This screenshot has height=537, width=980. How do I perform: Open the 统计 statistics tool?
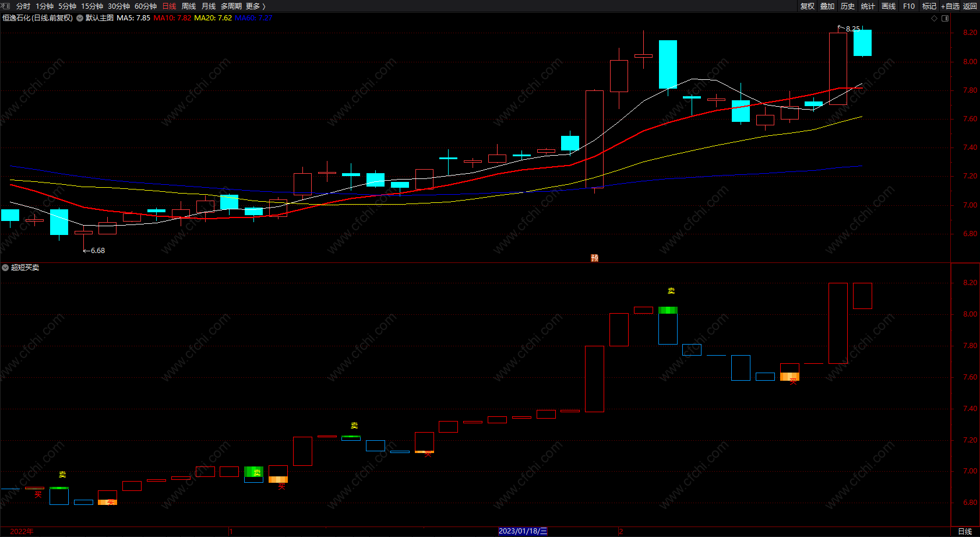(x=868, y=6)
